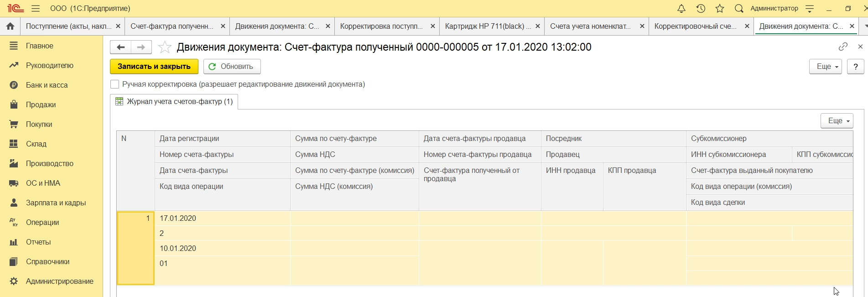This screenshot has width=868, height=297.
Task: Navigate back with the left arrow
Action: tap(121, 47)
